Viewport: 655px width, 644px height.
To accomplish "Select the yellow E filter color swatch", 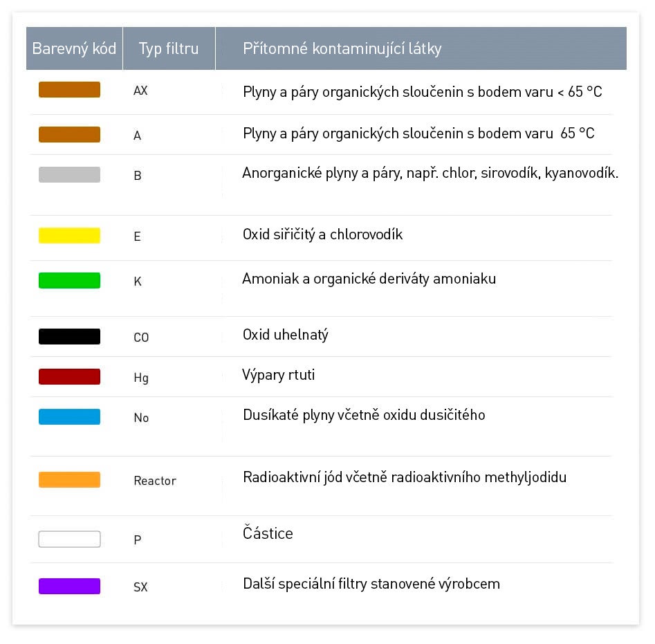I will tap(69, 236).
